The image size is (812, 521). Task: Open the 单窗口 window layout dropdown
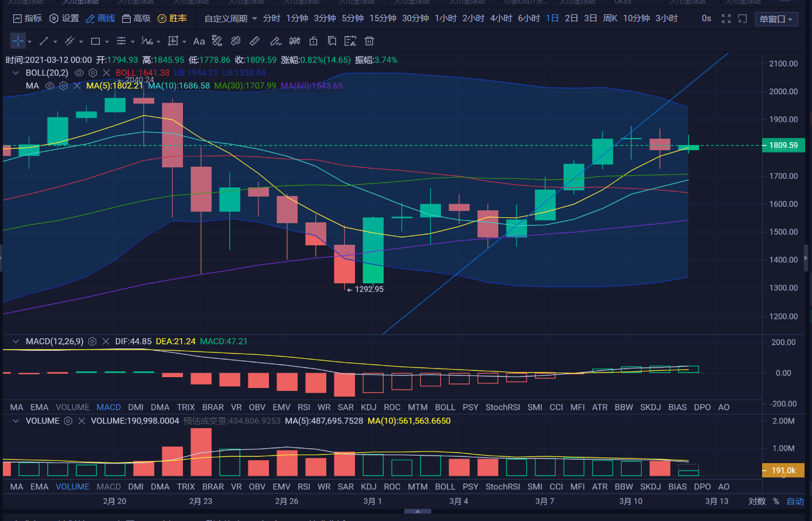pyautogui.click(x=776, y=19)
